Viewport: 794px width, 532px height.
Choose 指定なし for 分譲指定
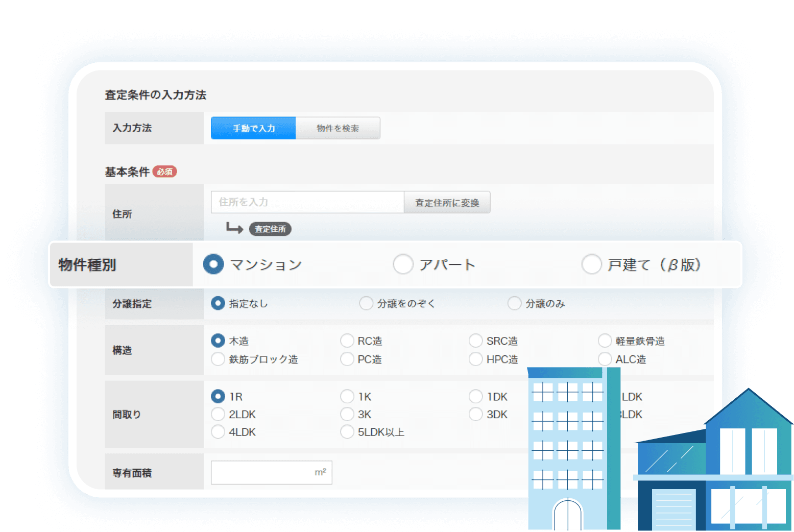coord(218,303)
